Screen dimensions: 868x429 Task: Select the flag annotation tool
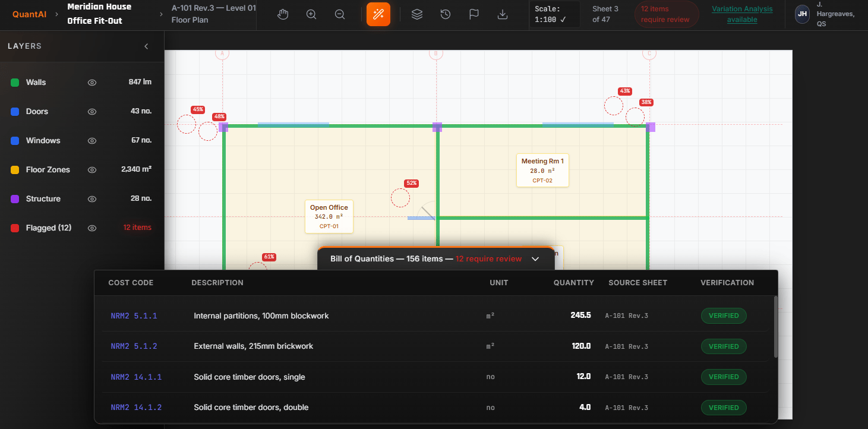coord(474,14)
